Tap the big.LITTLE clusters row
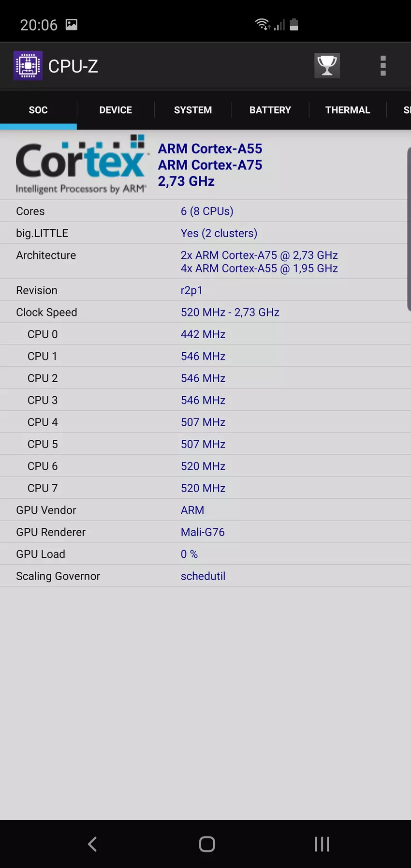 [x=203, y=233]
